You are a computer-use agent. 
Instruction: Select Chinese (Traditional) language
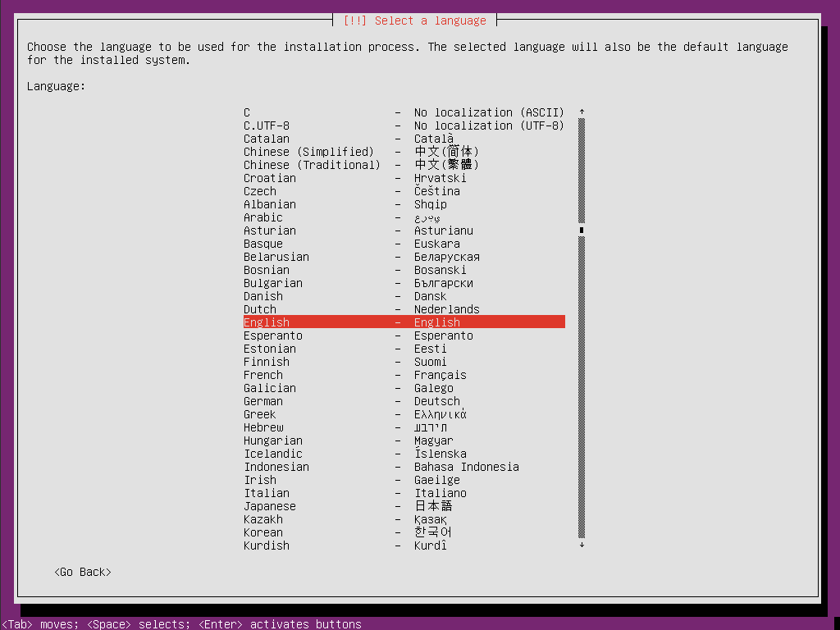pyautogui.click(x=404, y=165)
